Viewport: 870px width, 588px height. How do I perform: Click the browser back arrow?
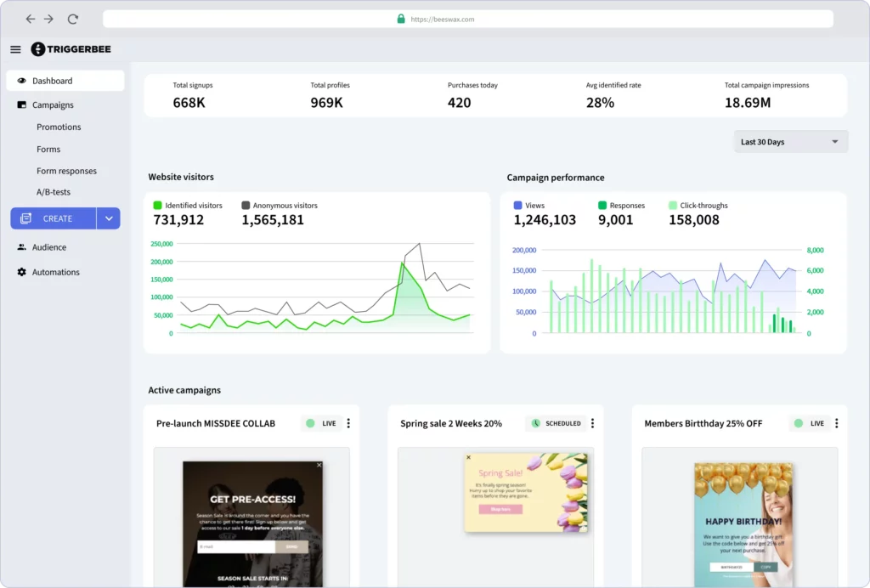31,19
